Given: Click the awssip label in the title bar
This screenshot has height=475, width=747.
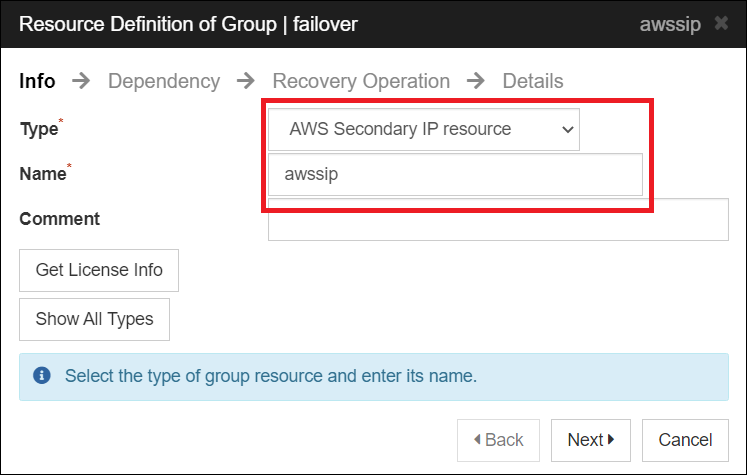Looking at the screenshot, I should [x=670, y=24].
